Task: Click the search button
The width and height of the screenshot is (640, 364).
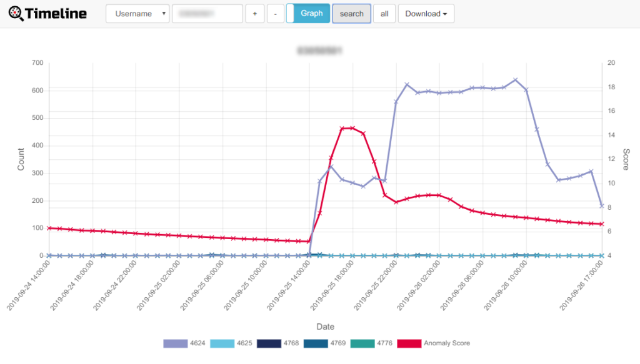Action: [351, 14]
